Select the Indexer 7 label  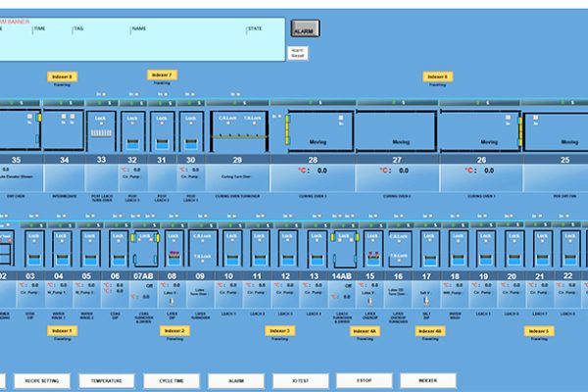pyautogui.click(x=162, y=75)
